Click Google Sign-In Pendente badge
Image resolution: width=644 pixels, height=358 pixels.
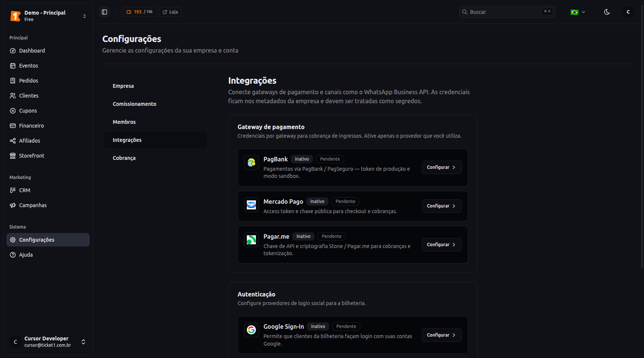point(346,326)
